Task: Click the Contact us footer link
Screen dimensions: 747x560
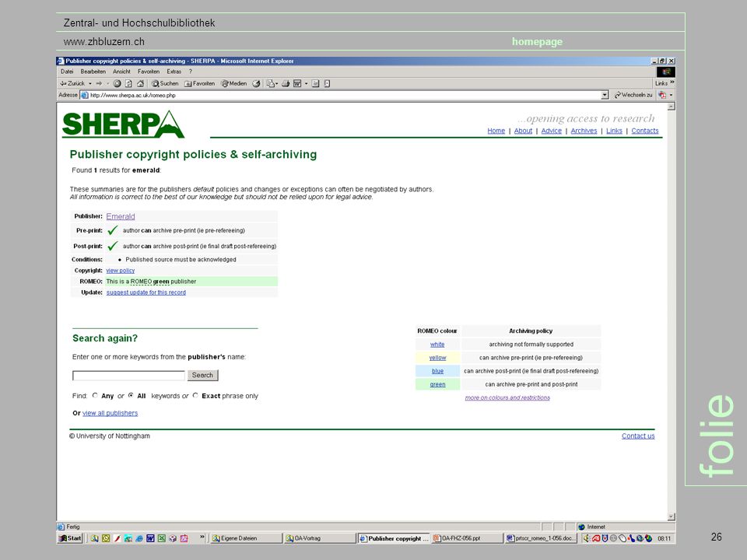Action: [638, 436]
